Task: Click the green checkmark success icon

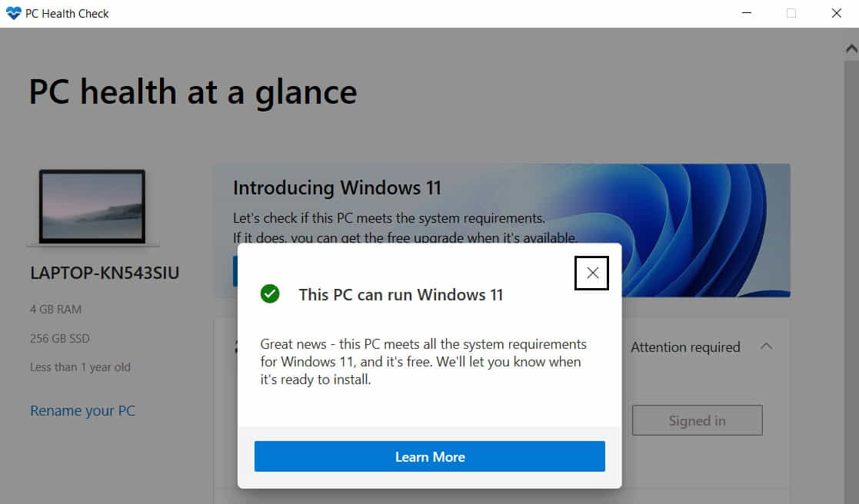Action: 270,293
